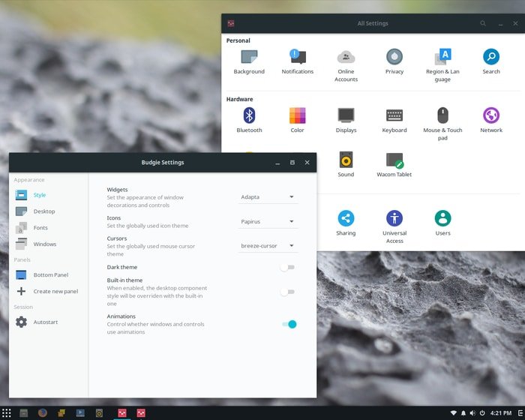The width and height of the screenshot is (525, 420).
Task: Toggle the Built-in theme switch
Action: coord(287,292)
